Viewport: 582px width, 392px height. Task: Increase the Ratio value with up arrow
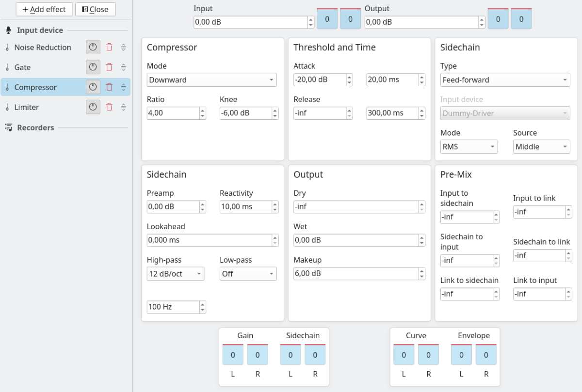(203, 110)
